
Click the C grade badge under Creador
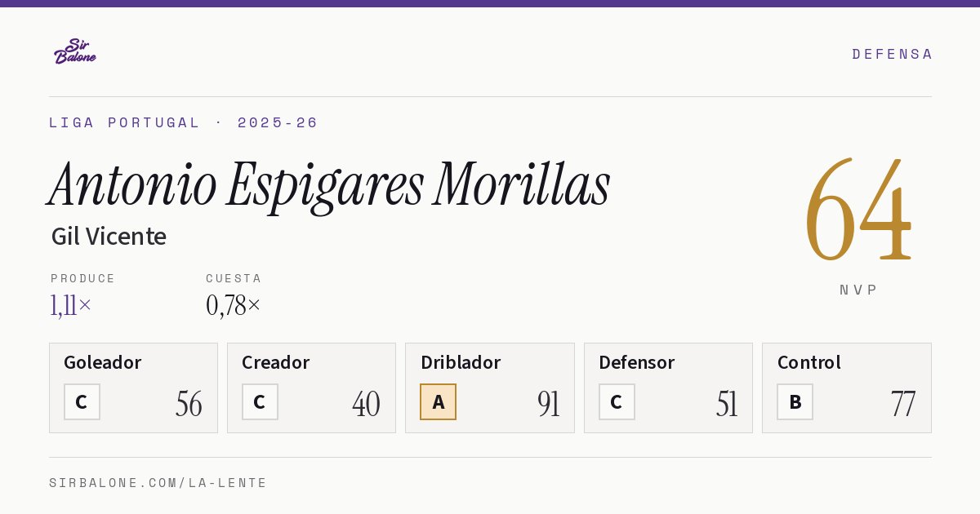coord(260,401)
